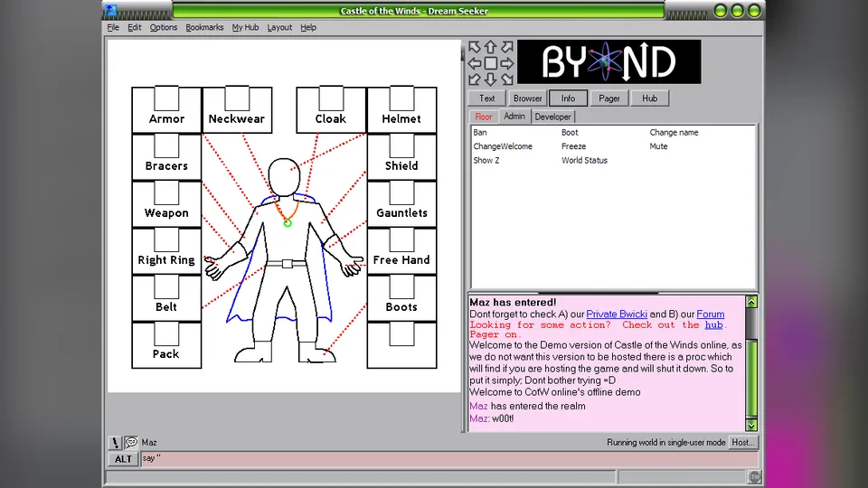This screenshot has height=488, width=868.
Task: Click the unlabeled slot below Boots
Action: point(401,345)
